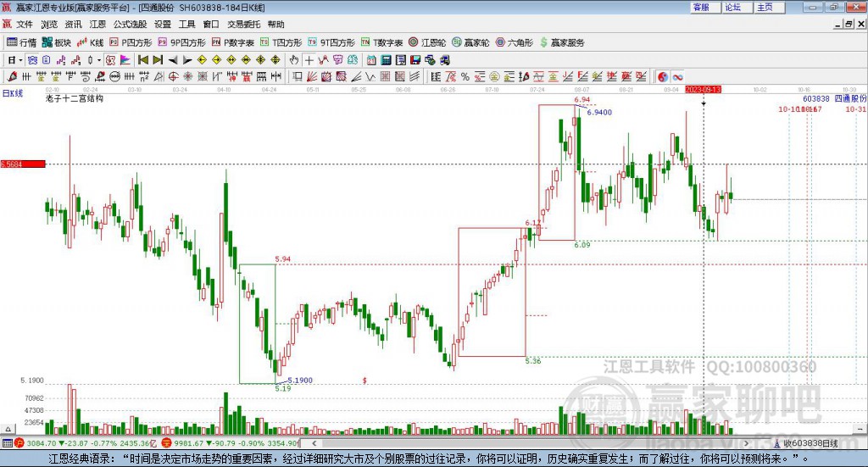
Task: Select the hand pan tool
Action: pos(294,60)
